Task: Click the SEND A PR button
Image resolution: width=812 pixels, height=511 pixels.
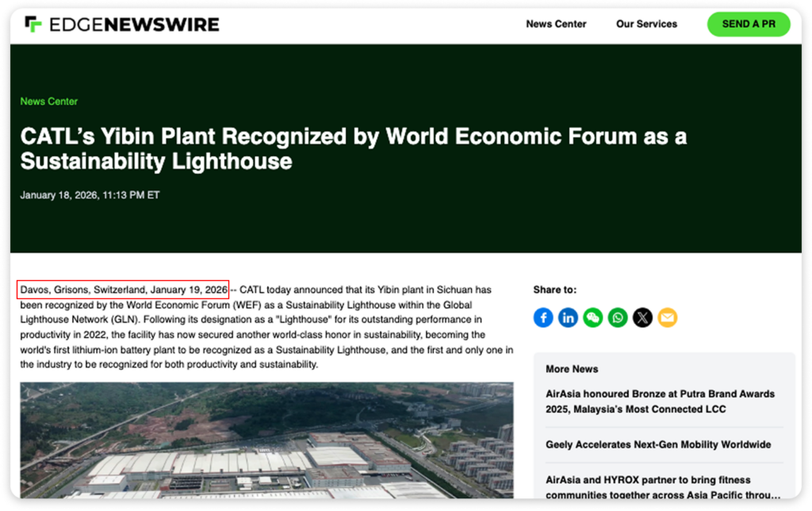Action: click(x=748, y=24)
